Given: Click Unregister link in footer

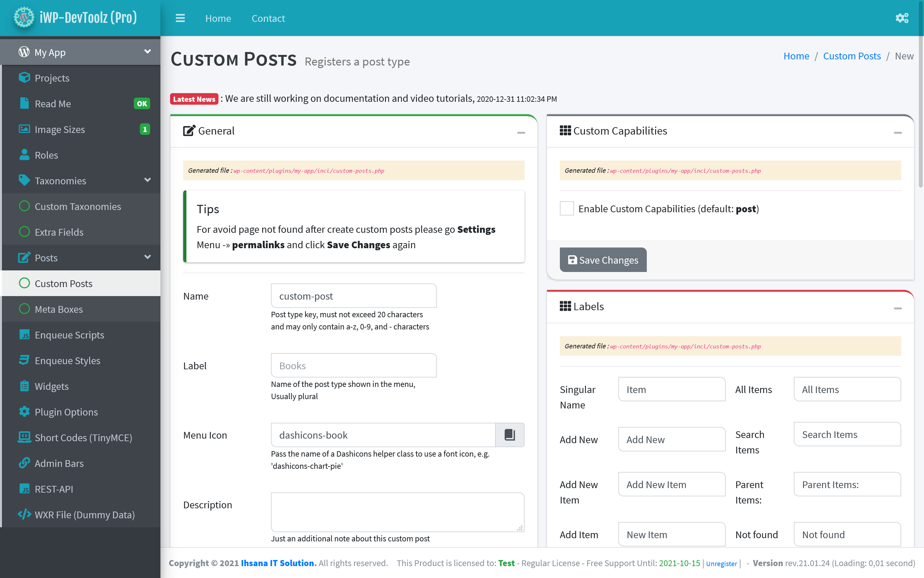Looking at the screenshot, I should tap(721, 564).
